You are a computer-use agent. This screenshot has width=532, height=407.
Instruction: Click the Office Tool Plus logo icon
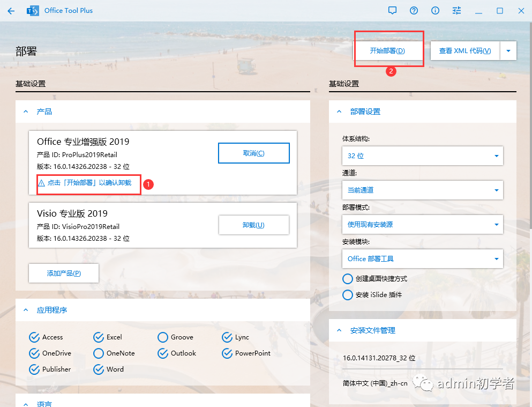coord(33,11)
